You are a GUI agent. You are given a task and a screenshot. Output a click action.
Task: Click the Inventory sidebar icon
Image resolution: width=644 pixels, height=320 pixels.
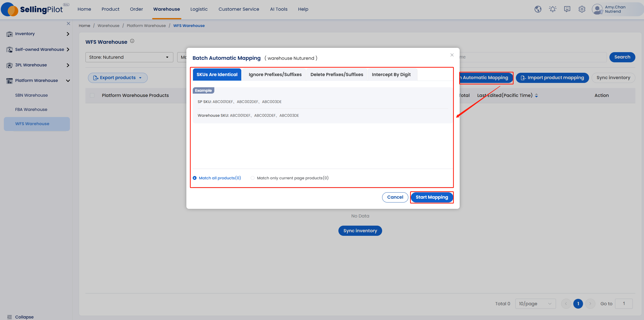click(9, 34)
